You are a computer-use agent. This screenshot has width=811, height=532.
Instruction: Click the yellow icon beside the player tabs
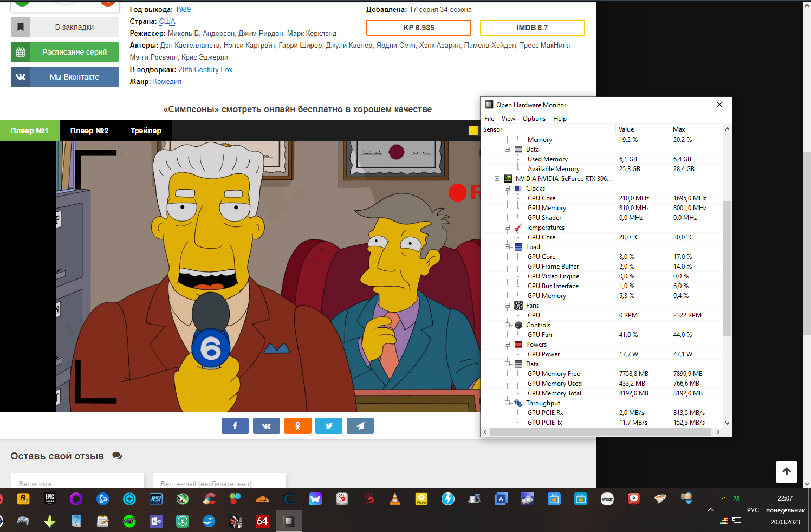click(x=473, y=131)
